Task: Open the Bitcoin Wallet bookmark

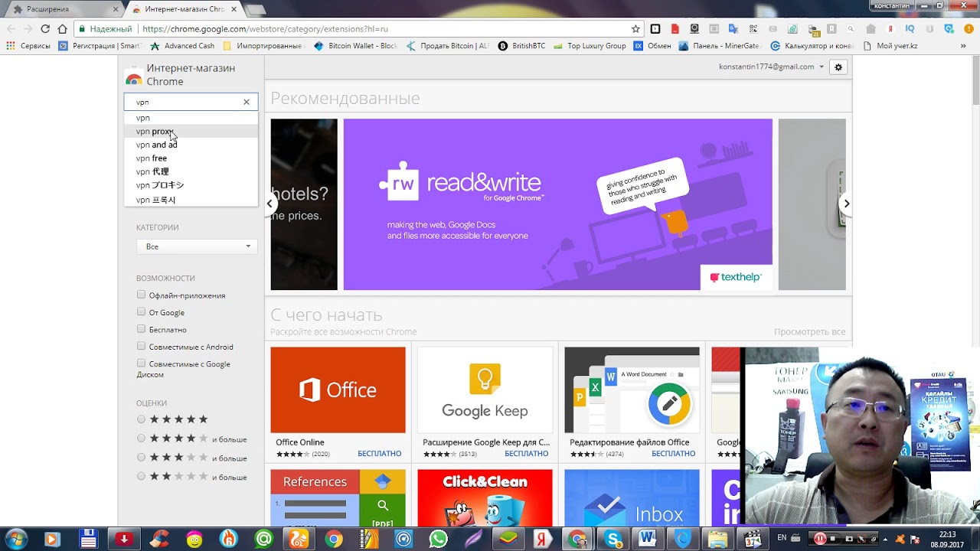Action: [x=355, y=46]
